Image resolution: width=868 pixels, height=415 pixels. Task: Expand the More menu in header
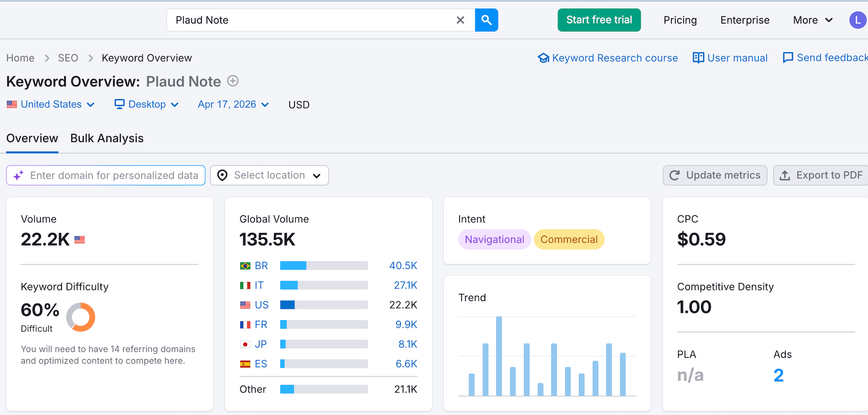coord(813,20)
